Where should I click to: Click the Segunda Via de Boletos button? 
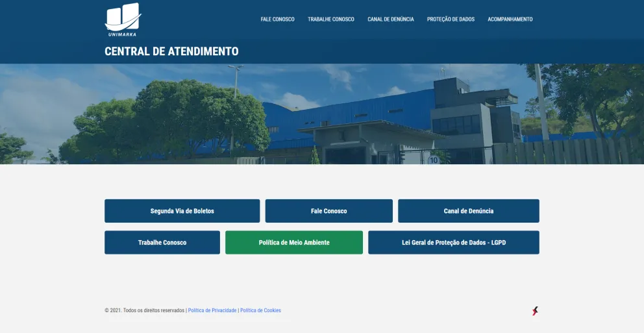(x=182, y=211)
